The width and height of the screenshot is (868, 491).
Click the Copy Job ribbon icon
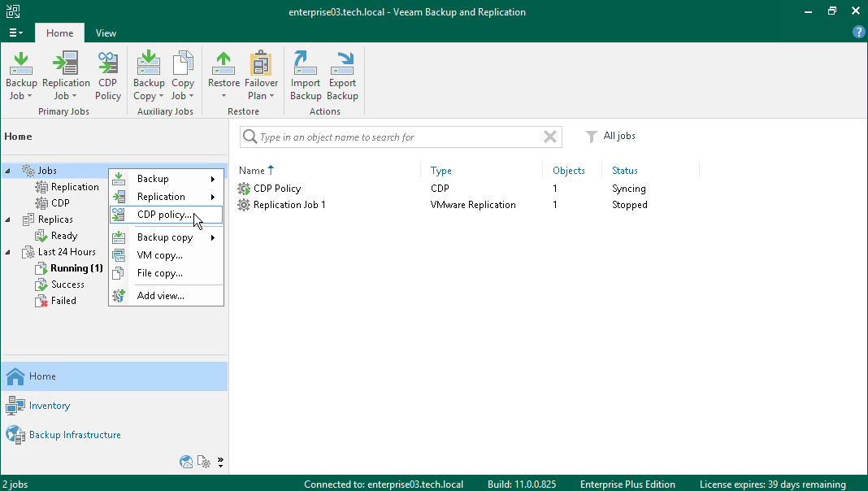tap(183, 76)
